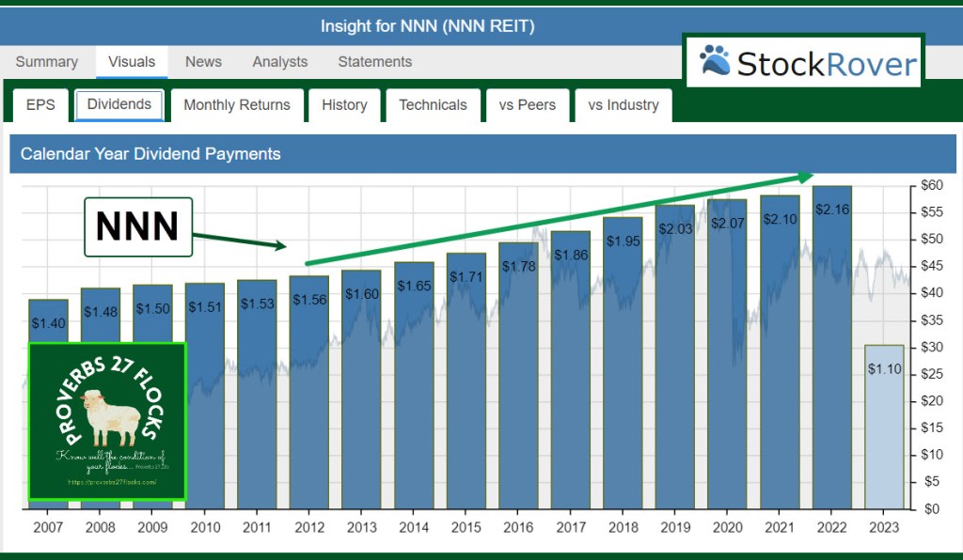Click the NNN ticker label box

138,226
